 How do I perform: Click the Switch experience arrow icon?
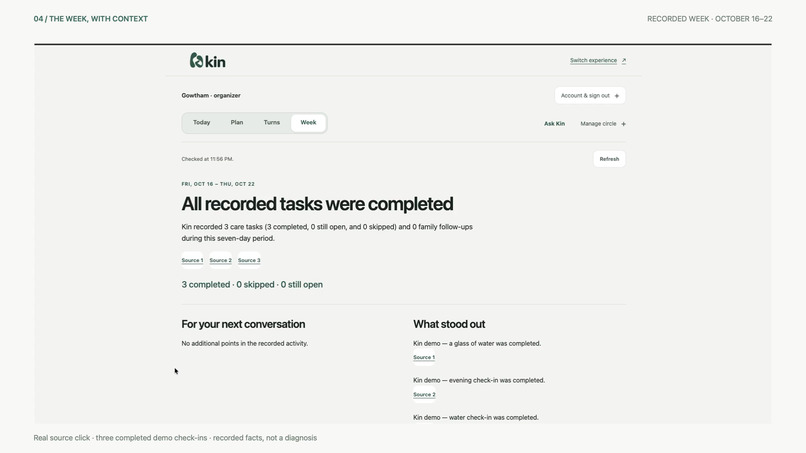coord(624,61)
